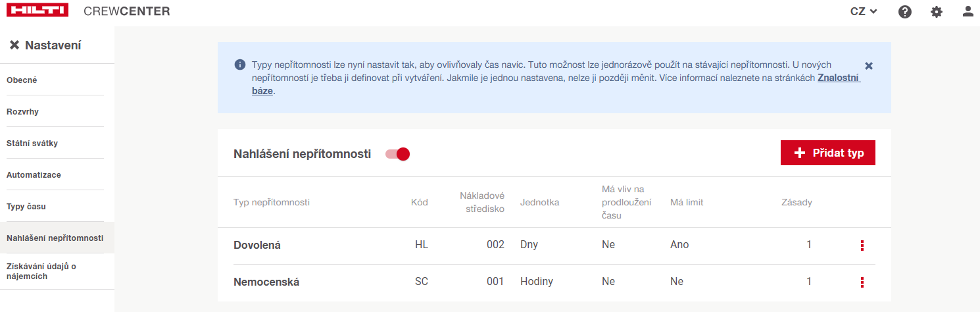
Task: Open the help question mark icon
Action: [x=905, y=12]
